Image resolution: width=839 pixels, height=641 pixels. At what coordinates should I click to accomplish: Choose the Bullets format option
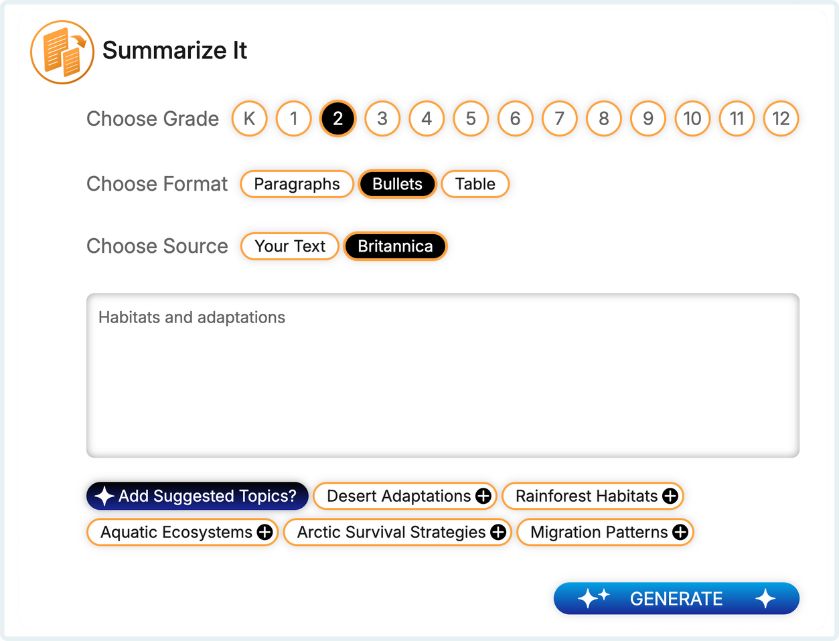click(397, 184)
